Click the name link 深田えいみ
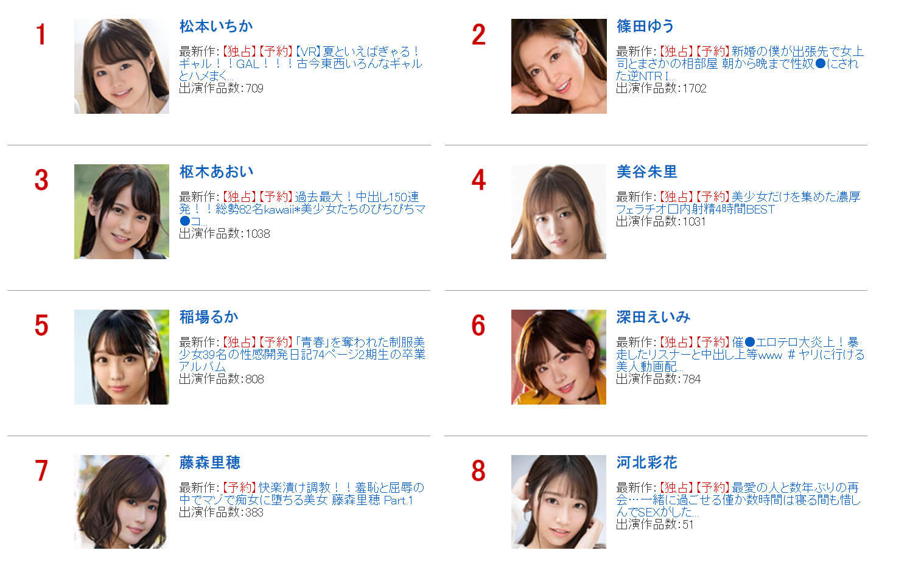The image size is (924, 567). tap(653, 317)
